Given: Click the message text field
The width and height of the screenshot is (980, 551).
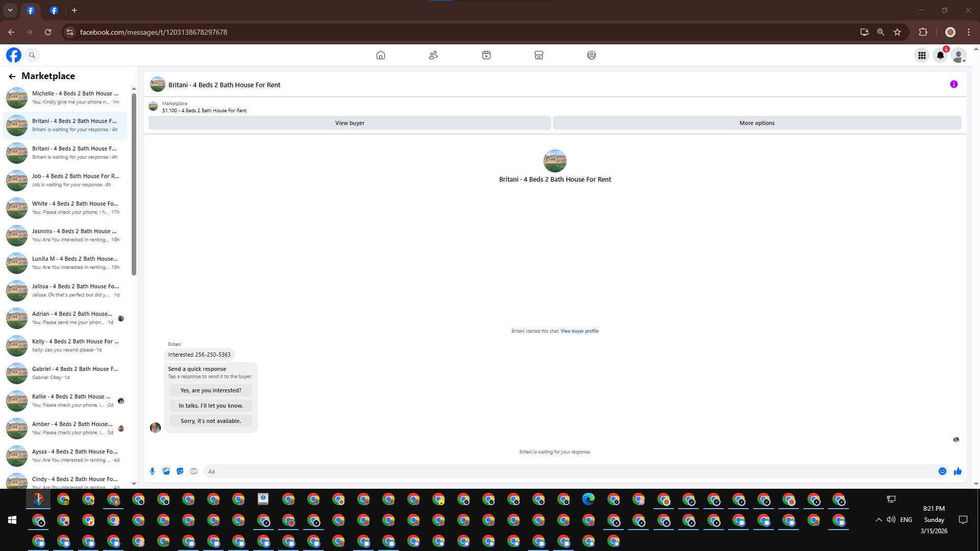Looking at the screenshot, I should coord(569,471).
